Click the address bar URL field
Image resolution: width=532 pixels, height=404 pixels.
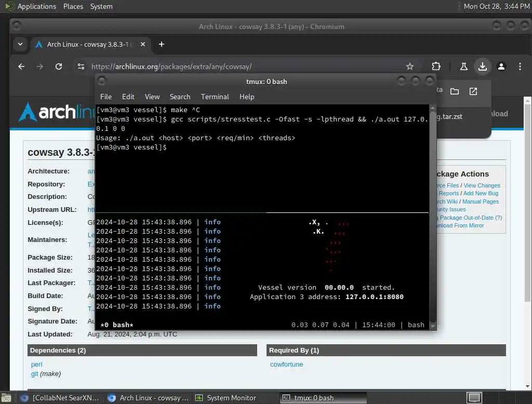[244, 66]
